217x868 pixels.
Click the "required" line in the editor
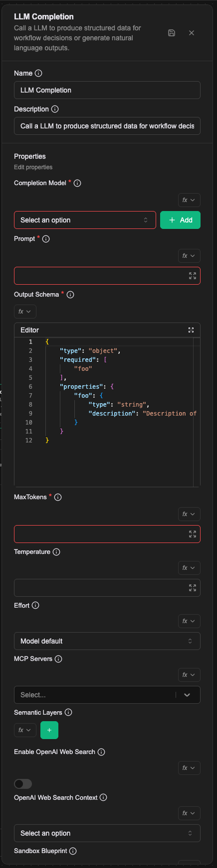[83, 360]
